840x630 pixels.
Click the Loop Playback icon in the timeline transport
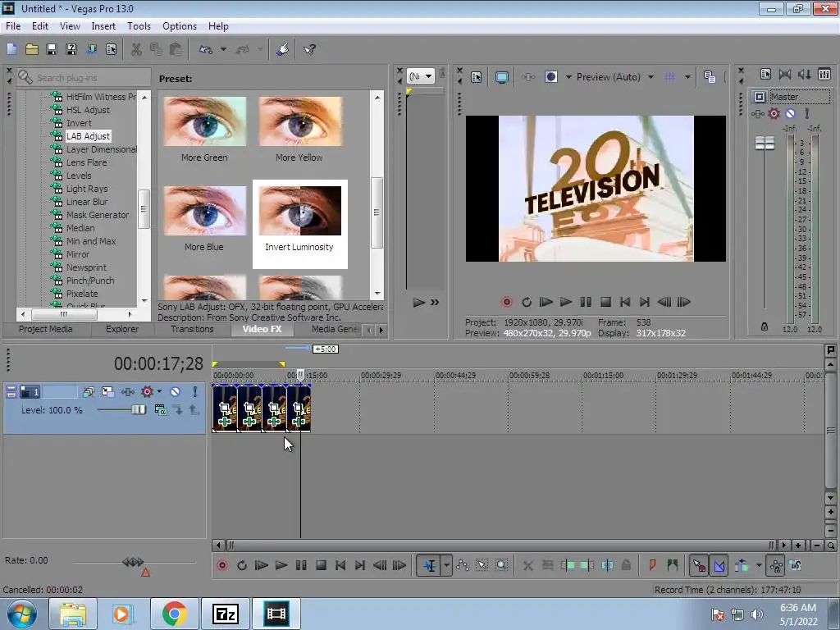pyautogui.click(x=242, y=565)
